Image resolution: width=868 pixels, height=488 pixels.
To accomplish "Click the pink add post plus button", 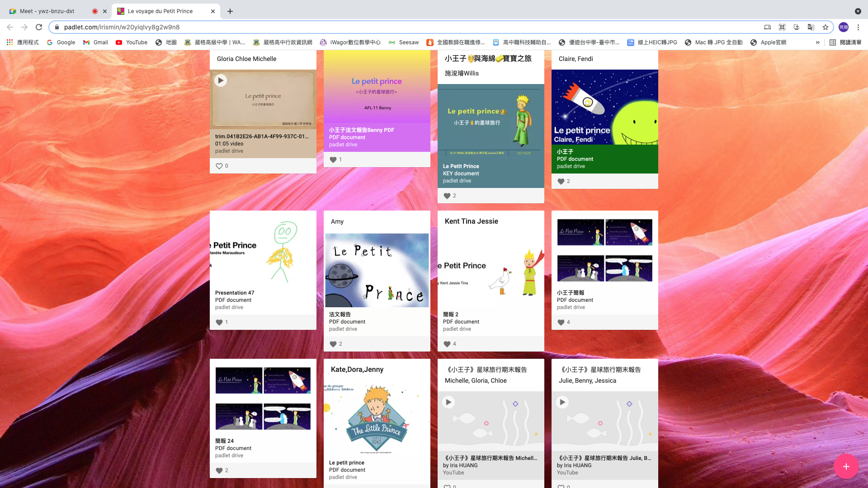I will pyautogui.click(x=846, y=466).
